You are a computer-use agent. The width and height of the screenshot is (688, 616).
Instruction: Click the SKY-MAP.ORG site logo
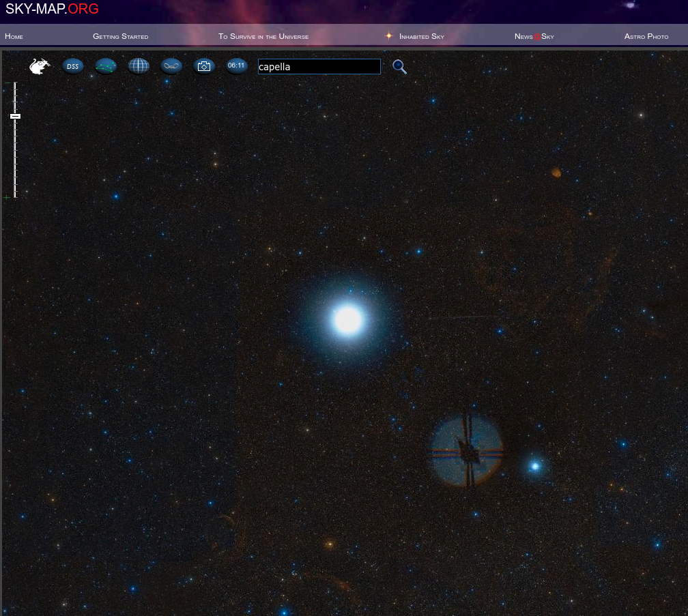(x=52, y=9)
